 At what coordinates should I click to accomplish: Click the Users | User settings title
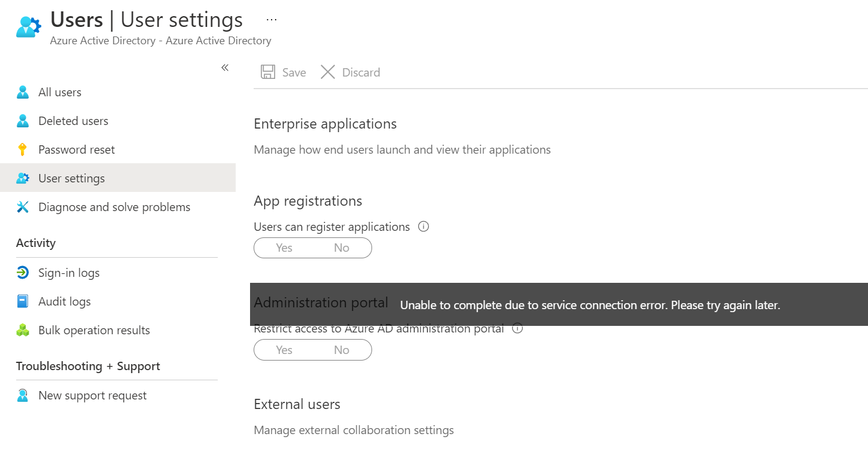click(147, 20)
